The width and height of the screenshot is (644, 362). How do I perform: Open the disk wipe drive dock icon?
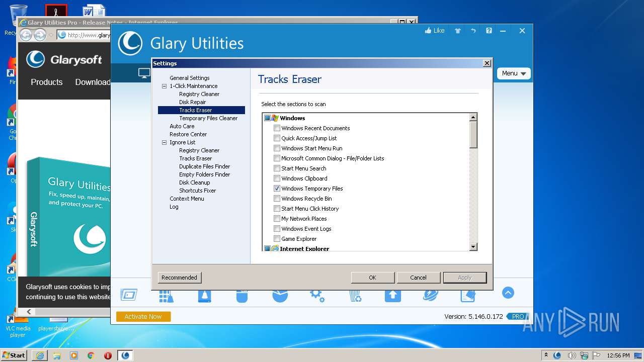[204, 295]
